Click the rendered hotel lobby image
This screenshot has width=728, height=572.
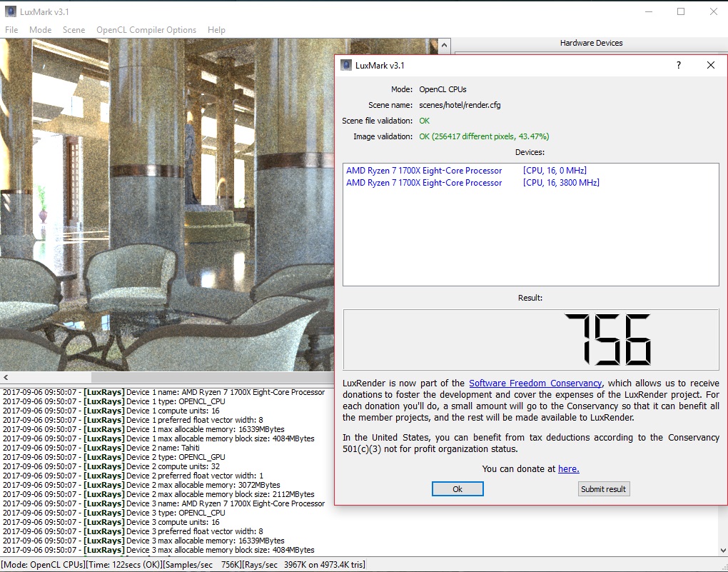tap(167, 204)
